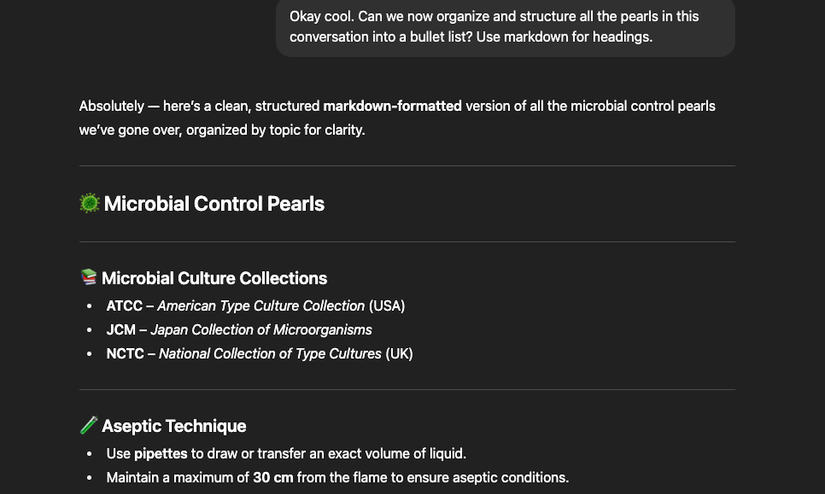Viewport: 825px width, 494px height.
Task: Click the test tube emoji beside Aseptic Technique
Action: pos(88,426)
